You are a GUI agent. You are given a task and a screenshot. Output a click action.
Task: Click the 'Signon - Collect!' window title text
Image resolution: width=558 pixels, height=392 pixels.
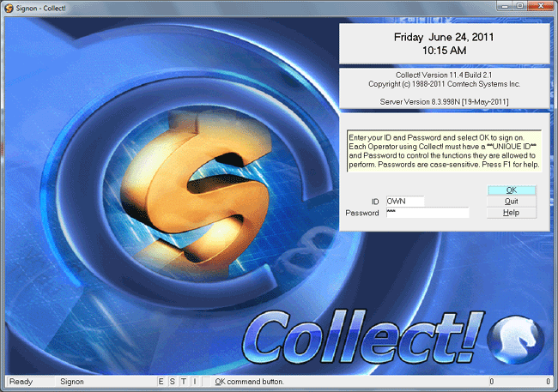click(x=40, y=9)
